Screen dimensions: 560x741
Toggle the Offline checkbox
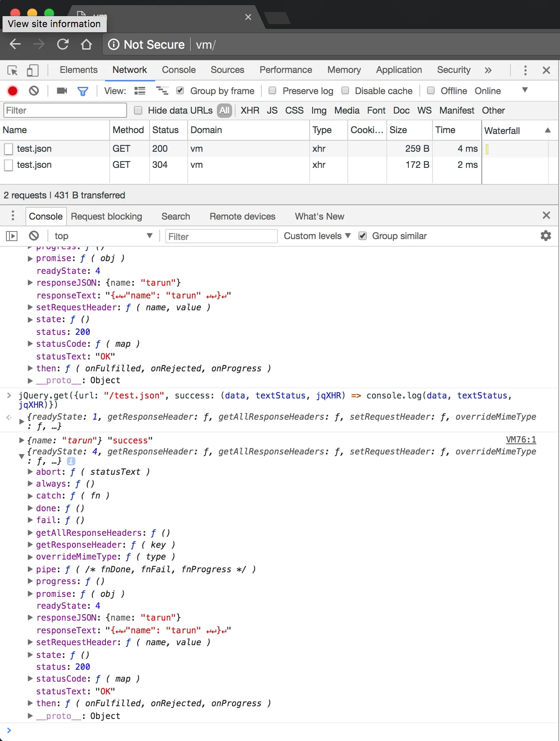tap(431, 90)
